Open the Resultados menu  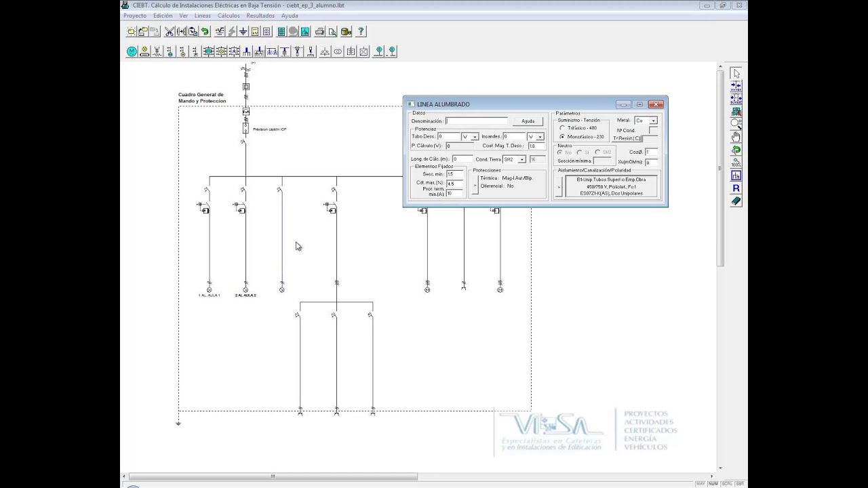(x=260, y=16)
